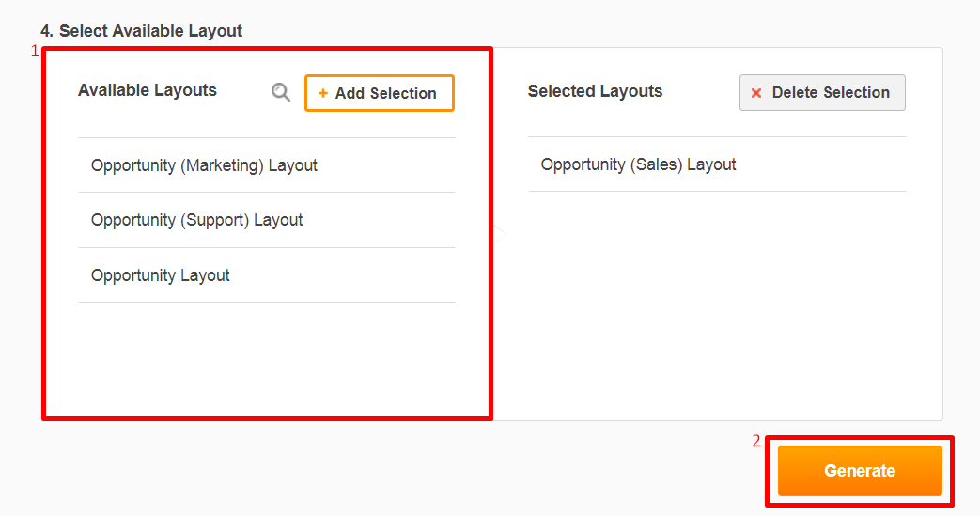Pick the plain Opportunity Layout entry
The height and width of the screenshot is (516, 980).
(x=267, y=275)
